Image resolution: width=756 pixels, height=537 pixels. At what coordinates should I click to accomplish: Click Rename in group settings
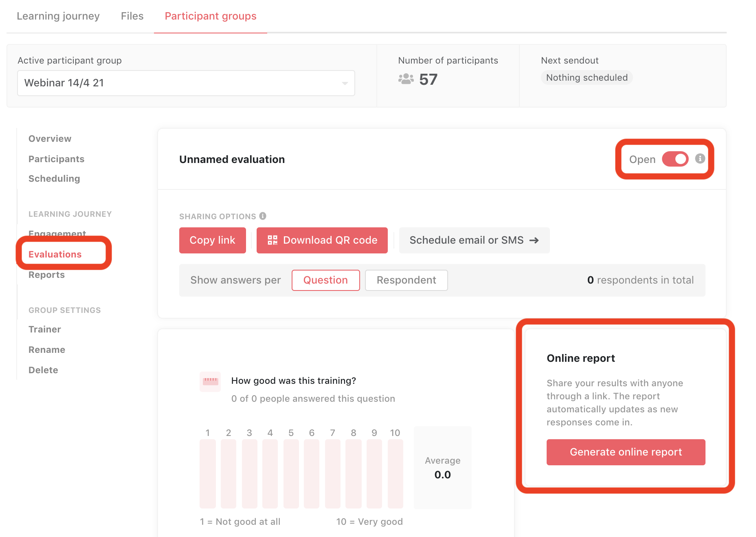tap(47, 350)
